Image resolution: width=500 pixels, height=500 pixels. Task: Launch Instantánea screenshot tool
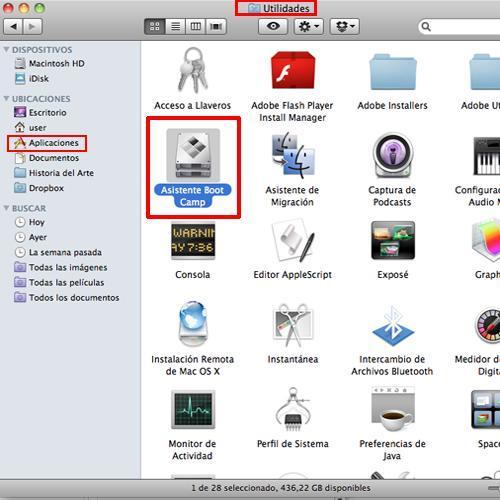point(293,325)
